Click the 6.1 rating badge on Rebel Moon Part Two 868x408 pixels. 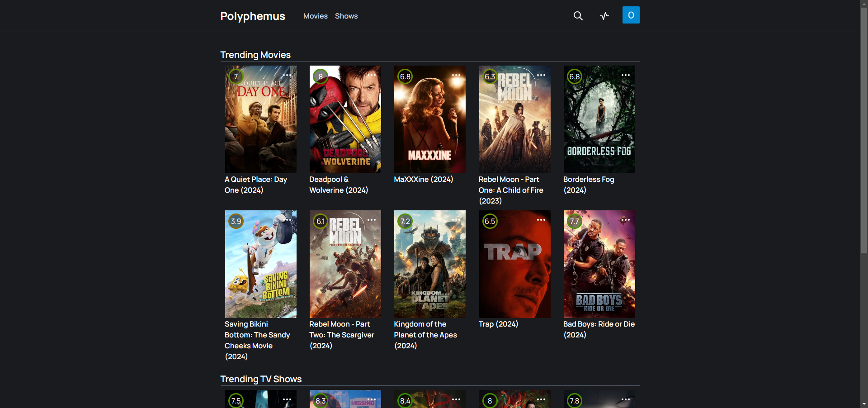click(321, 221)
